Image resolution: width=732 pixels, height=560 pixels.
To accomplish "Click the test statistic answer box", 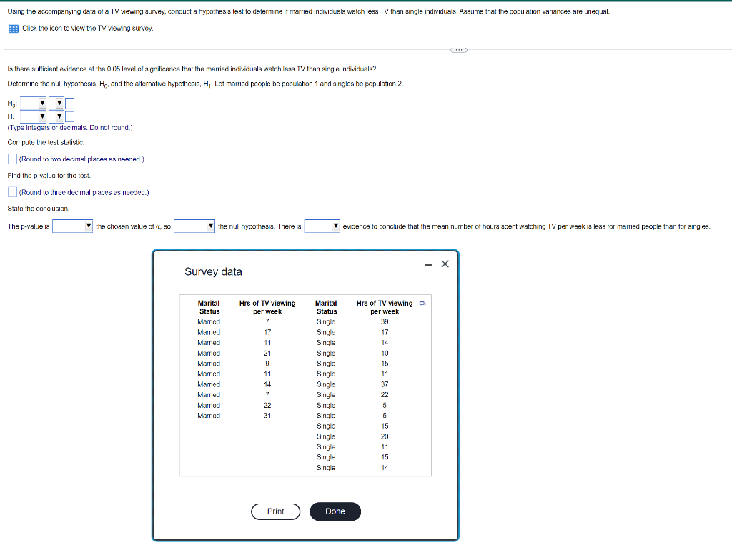I will tap(13, 159).
